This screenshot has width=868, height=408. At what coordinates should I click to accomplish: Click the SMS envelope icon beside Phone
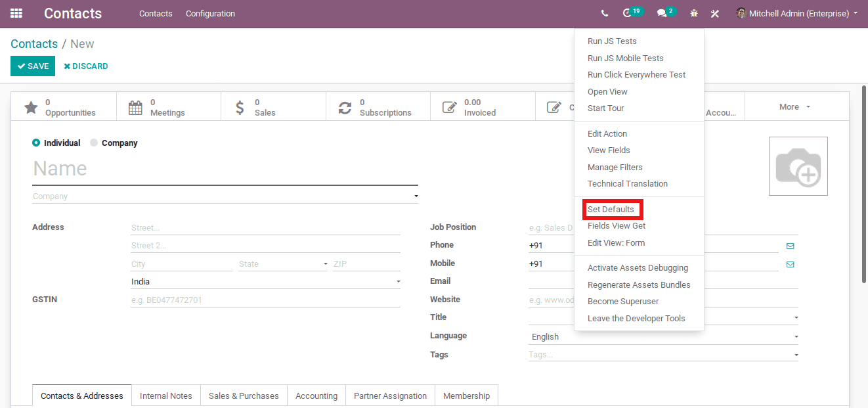coord(790,246)
